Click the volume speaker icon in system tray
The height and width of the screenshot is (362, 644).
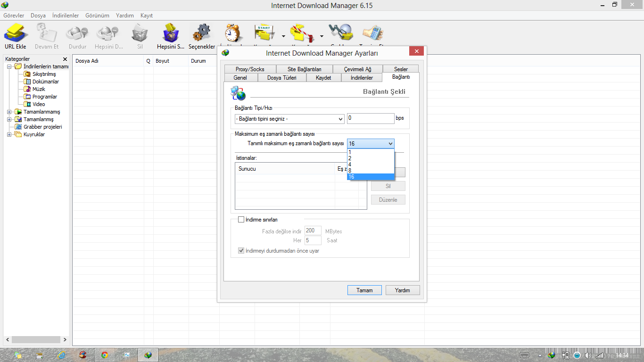point(588,355)
